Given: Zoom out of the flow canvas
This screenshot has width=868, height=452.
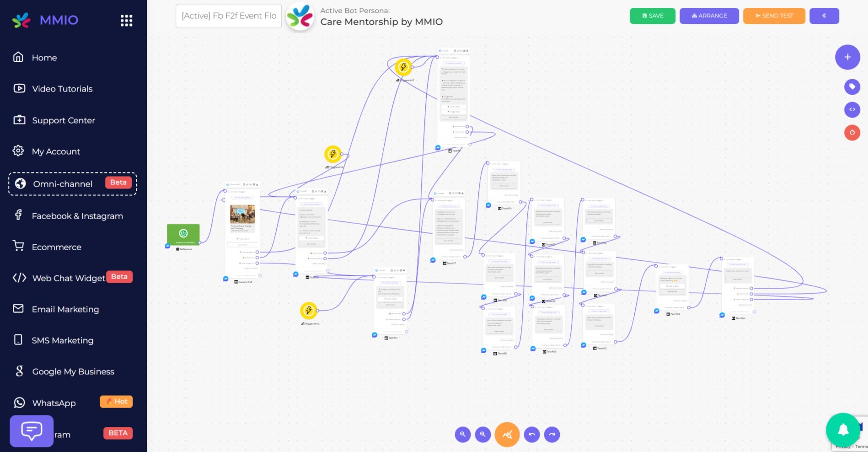Looking at the screenshot, I should pos(463,434).
